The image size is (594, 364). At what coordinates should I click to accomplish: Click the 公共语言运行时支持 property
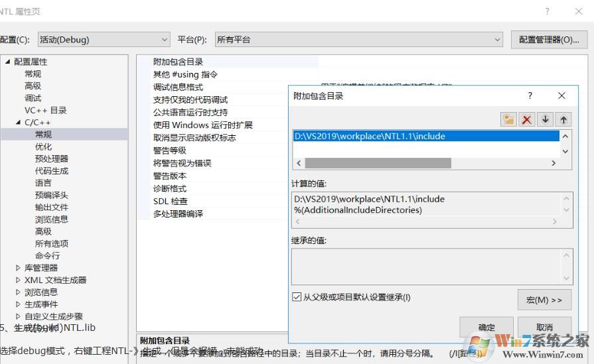(190, 112)
